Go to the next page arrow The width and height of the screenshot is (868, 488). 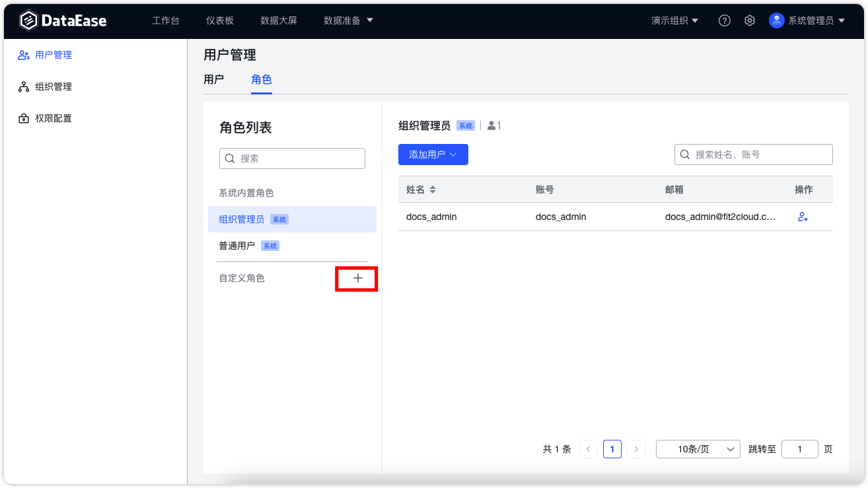(x=636, y=449)
